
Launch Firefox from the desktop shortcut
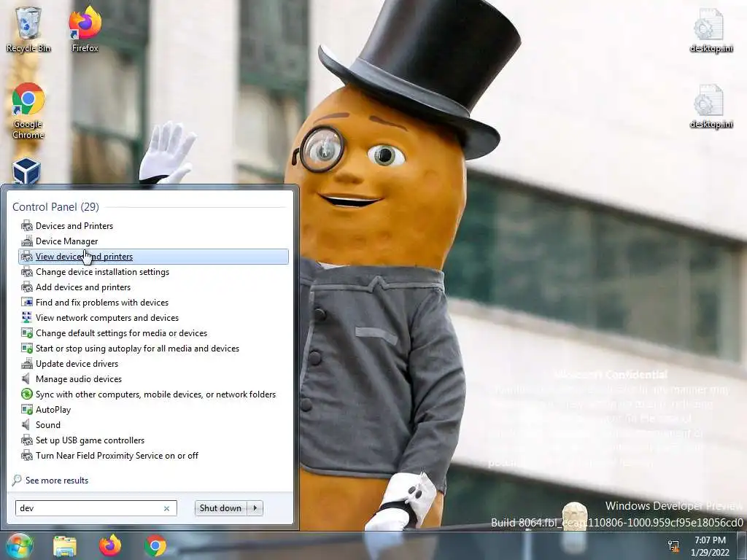pyautogui.click(x=85, y=28)
